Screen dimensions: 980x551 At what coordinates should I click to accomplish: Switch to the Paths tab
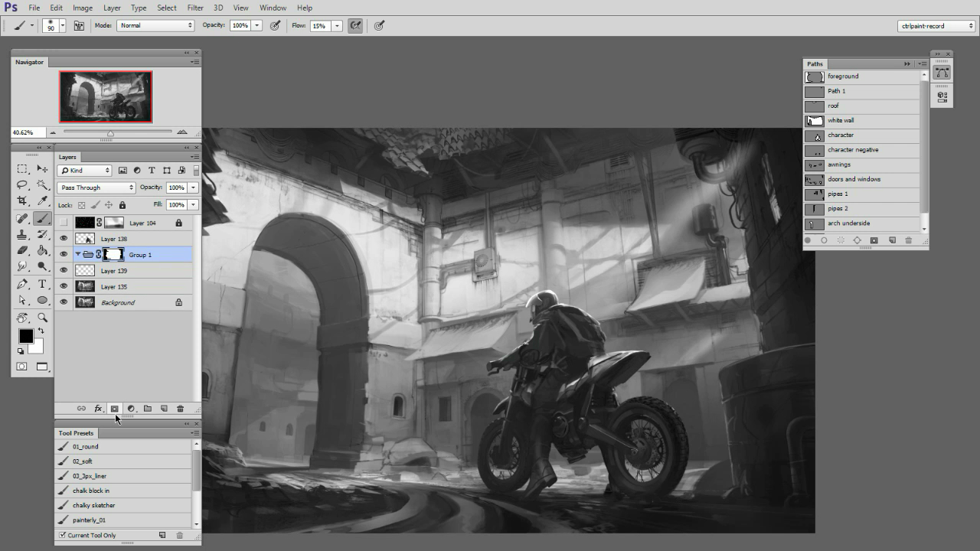click(815, 64)
